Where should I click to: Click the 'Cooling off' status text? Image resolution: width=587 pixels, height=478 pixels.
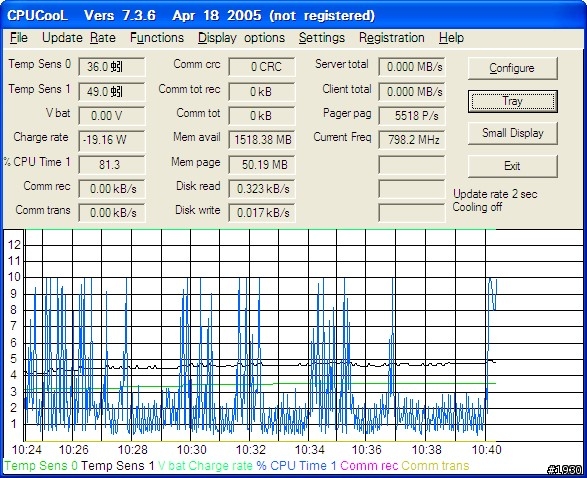tap(477, 207)
